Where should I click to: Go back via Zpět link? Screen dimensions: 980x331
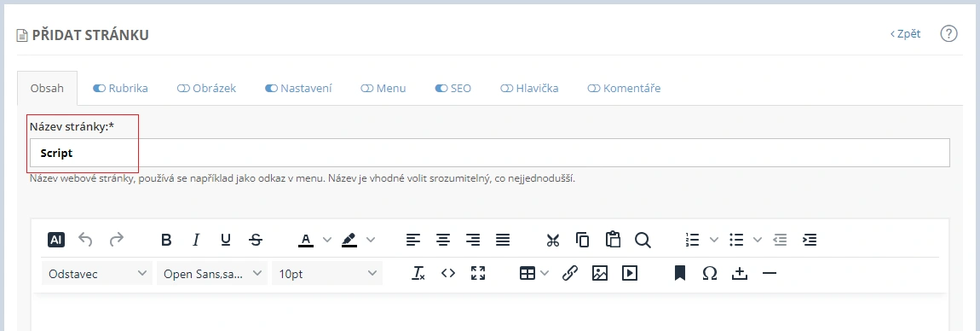[906, 34]
